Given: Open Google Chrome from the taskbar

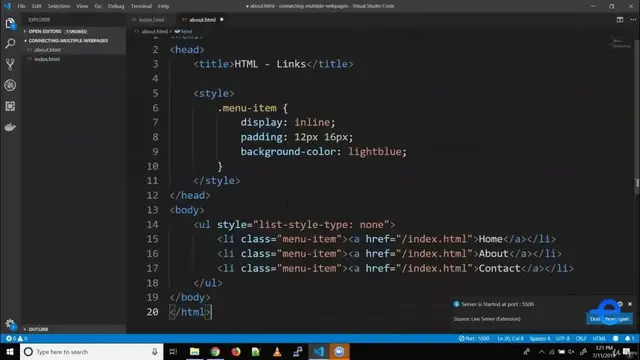Looking at the screenshot, I should pyautogui.click(x=215, y=351).
